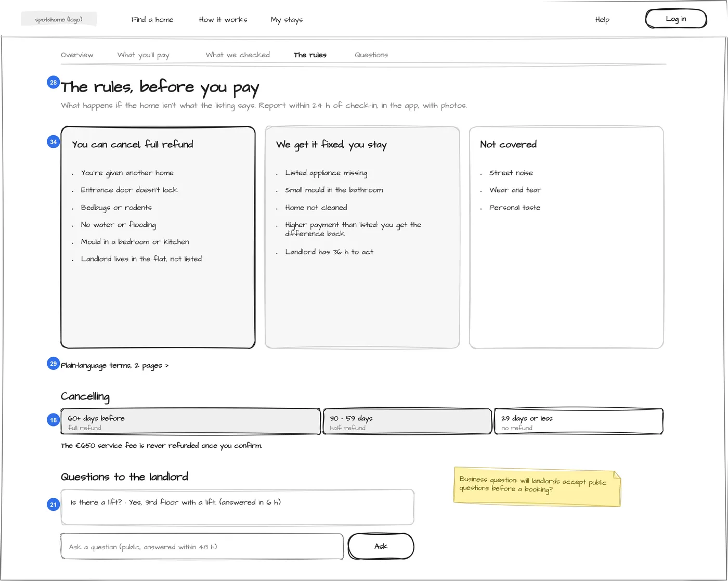Click 'Landlord lives in the flat, not listed'

click(x=141, y=259)
